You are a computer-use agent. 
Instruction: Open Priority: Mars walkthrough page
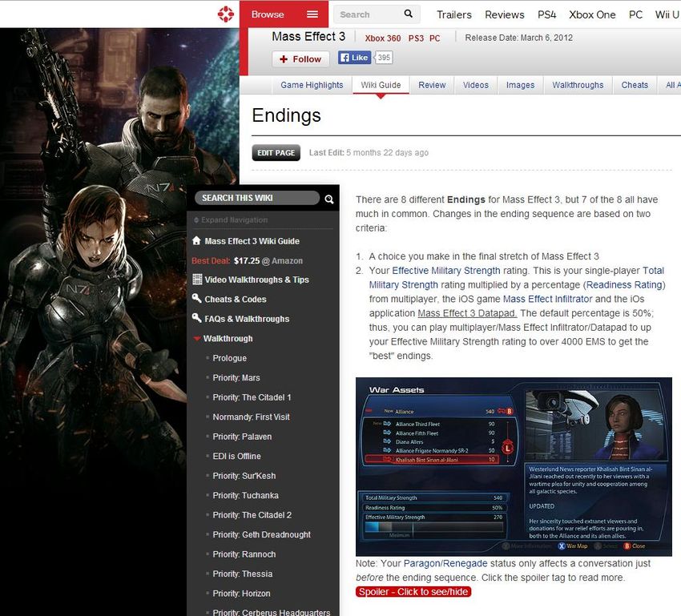coord(236,377)
